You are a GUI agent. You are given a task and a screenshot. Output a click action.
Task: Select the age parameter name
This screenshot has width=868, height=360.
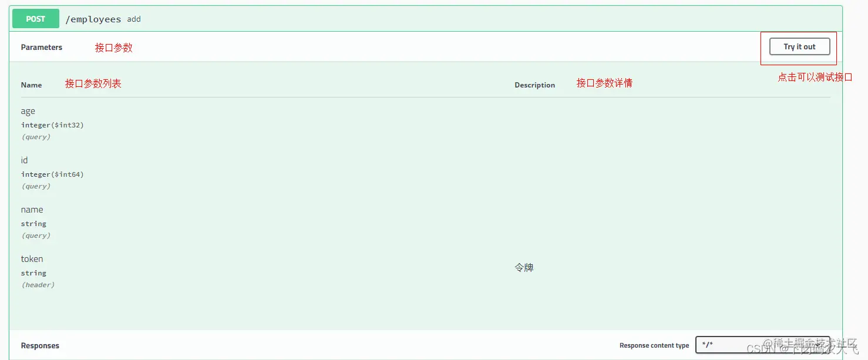(x=28, y=112)
